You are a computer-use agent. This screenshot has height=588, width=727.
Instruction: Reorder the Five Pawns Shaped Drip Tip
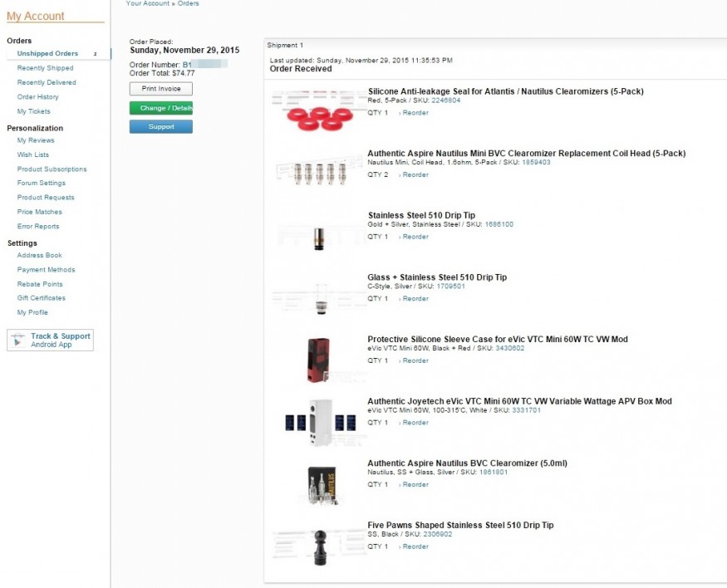[x=415, y=546]
